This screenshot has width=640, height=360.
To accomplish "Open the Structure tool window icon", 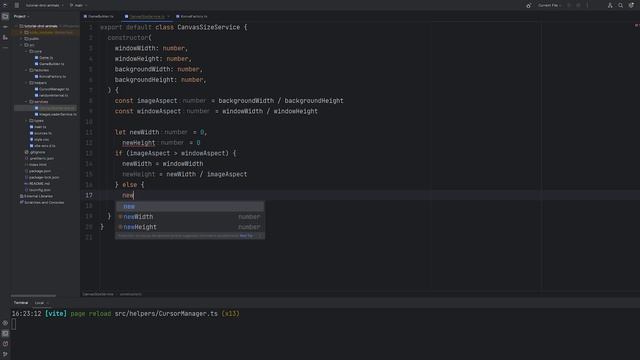I will coord(5,37).
